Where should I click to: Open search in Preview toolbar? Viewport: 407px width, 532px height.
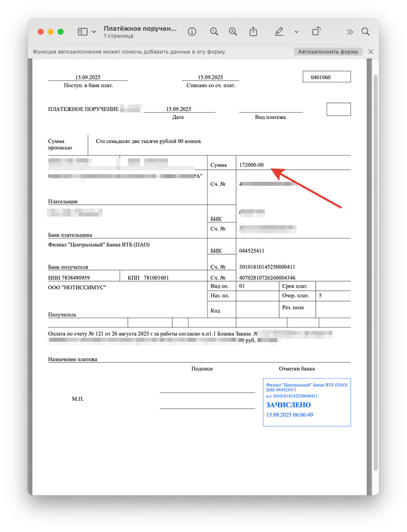(365, 31)
